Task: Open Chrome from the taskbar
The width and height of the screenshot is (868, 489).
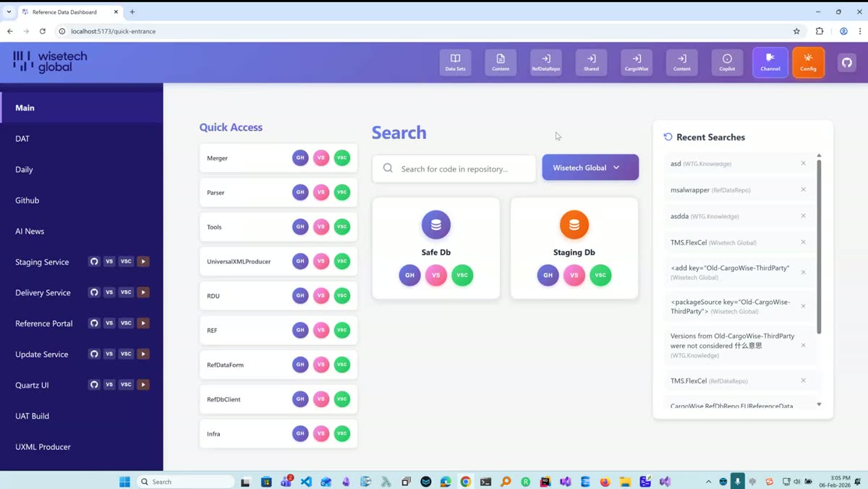Action: click(x=465, y=482)
